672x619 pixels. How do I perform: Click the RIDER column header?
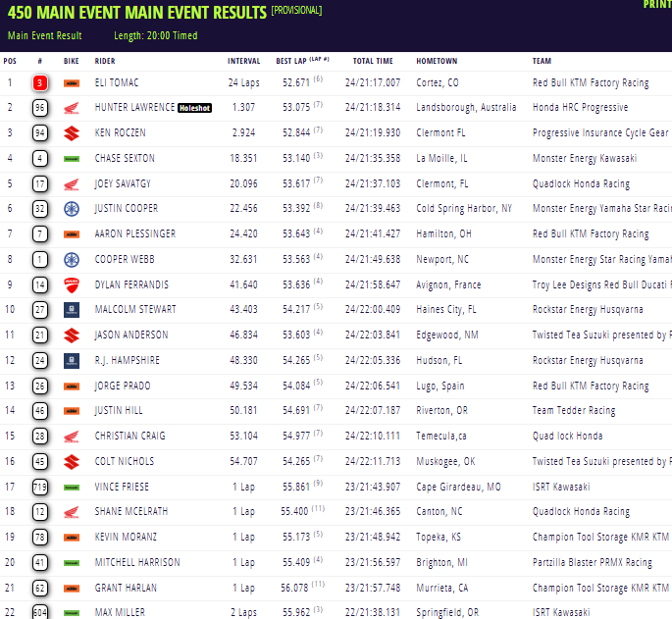tap(105, 61)
